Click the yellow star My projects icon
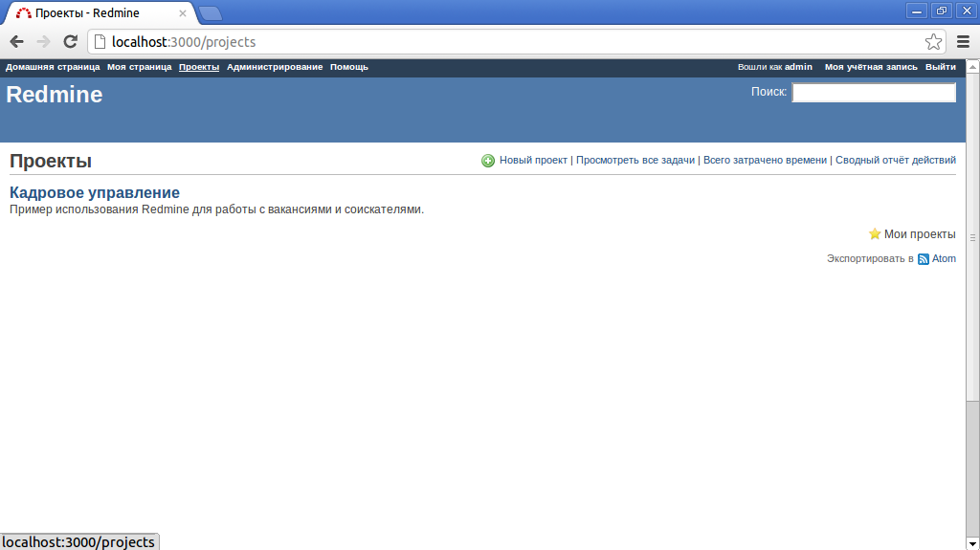The height and width of the screenshot is (550, 980). click(875, 233)
